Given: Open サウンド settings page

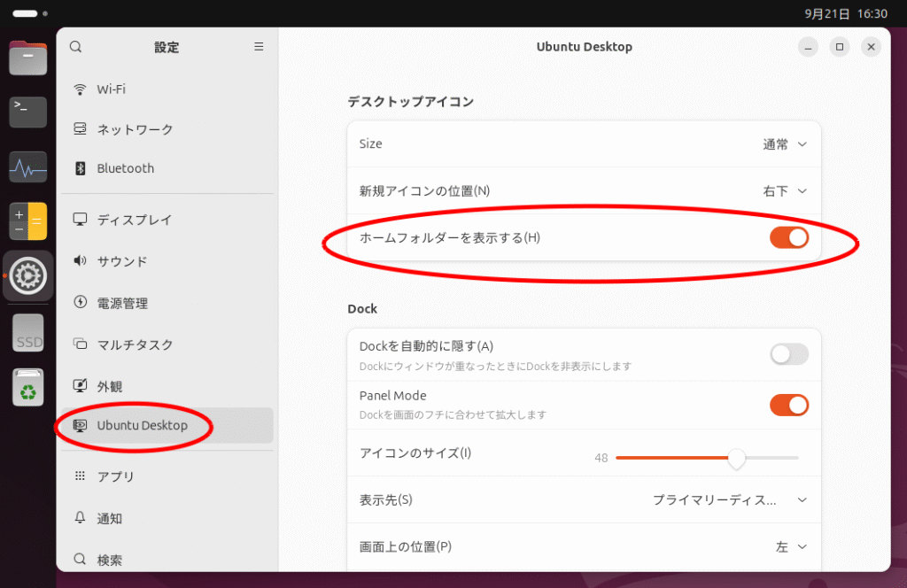Looking at the screenshot, I should (x=167, y=261).
